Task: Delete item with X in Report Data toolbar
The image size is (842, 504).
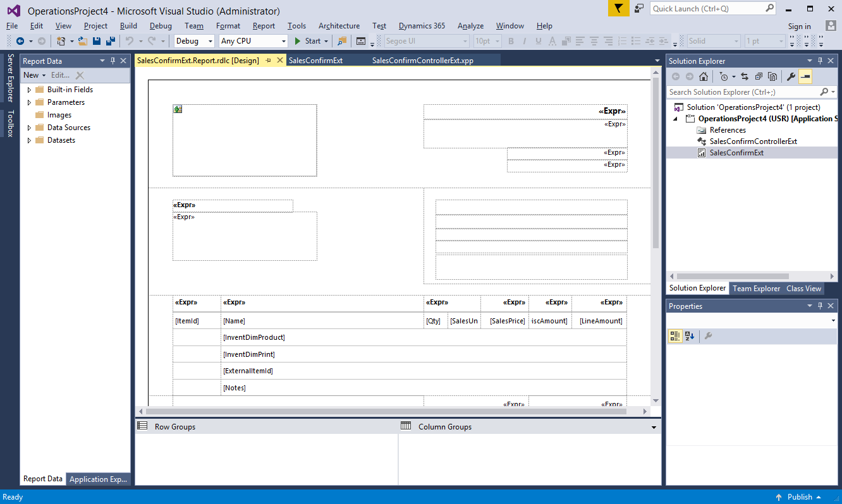Action: [x=80, y=75]
